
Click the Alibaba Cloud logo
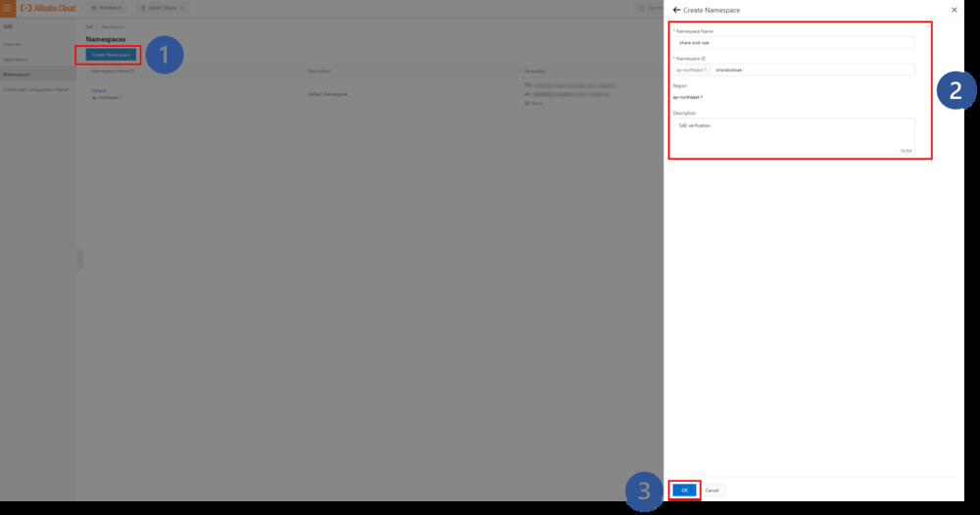[x=48, y=8]
